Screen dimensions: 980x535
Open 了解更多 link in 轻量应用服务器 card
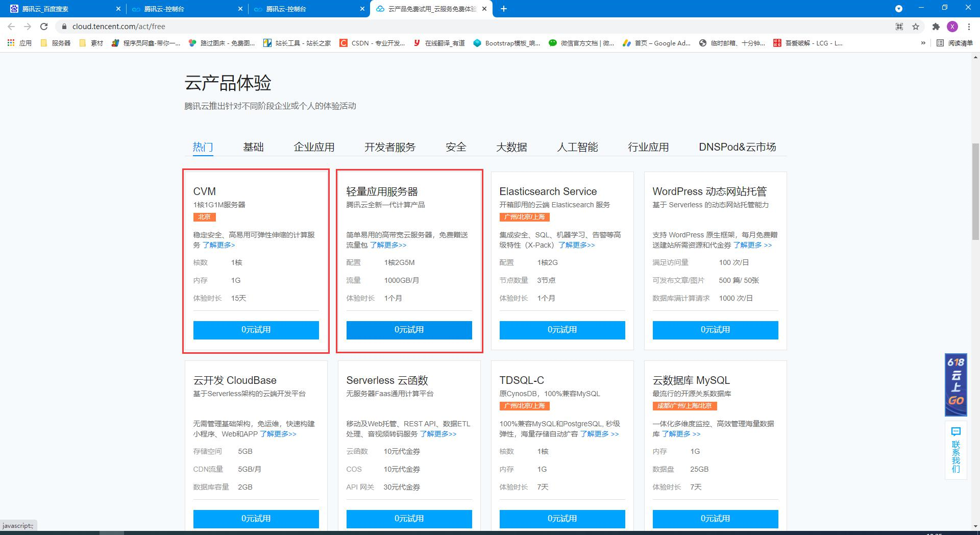(x=388, y=245)
